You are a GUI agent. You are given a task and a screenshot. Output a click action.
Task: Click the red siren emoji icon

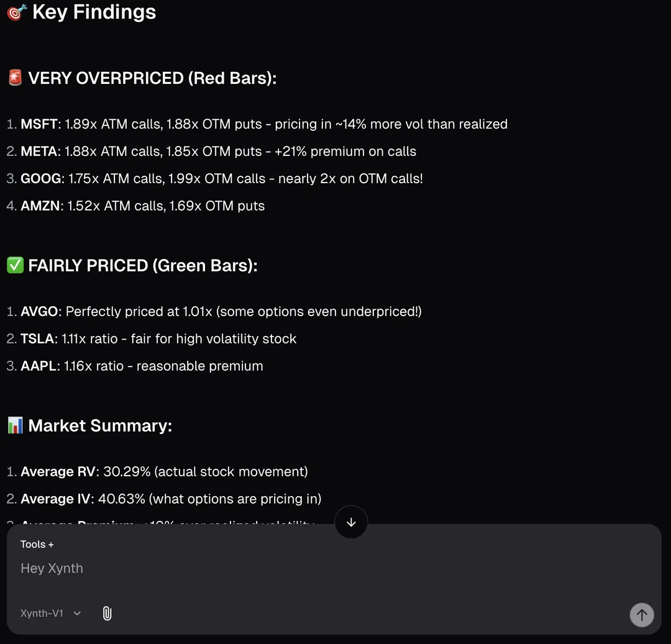coord(15,78)
